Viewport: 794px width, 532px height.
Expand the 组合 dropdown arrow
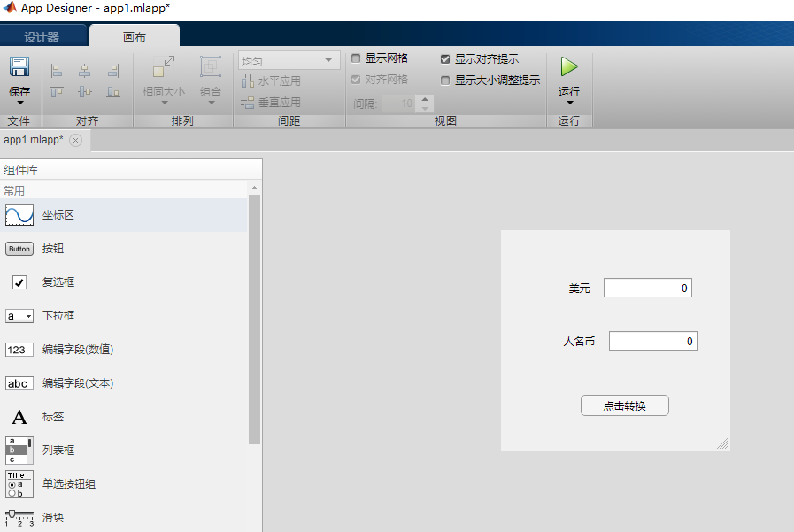(x=212, y=103)
